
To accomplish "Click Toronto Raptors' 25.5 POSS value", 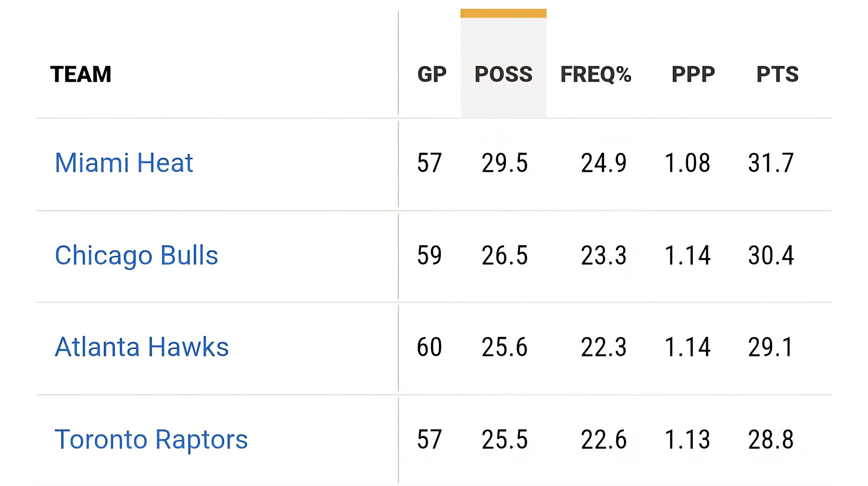I will click(x=505, y=439).
